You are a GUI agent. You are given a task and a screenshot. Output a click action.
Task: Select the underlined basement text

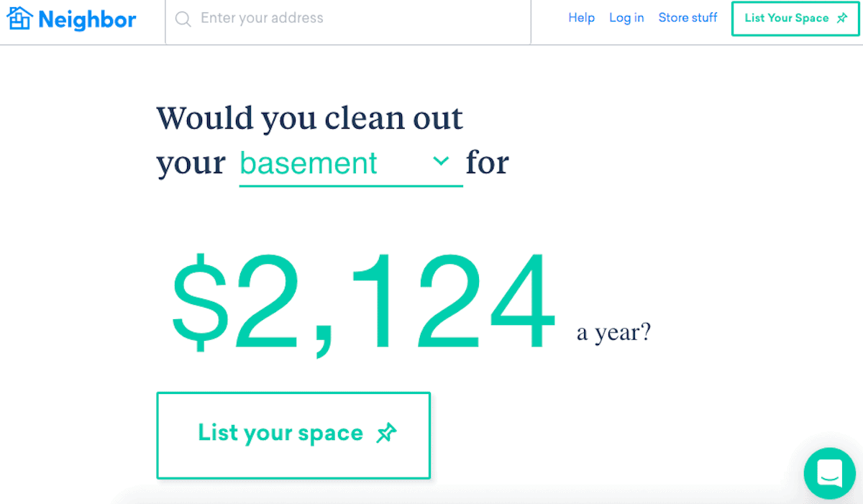[x=308, y=163]
